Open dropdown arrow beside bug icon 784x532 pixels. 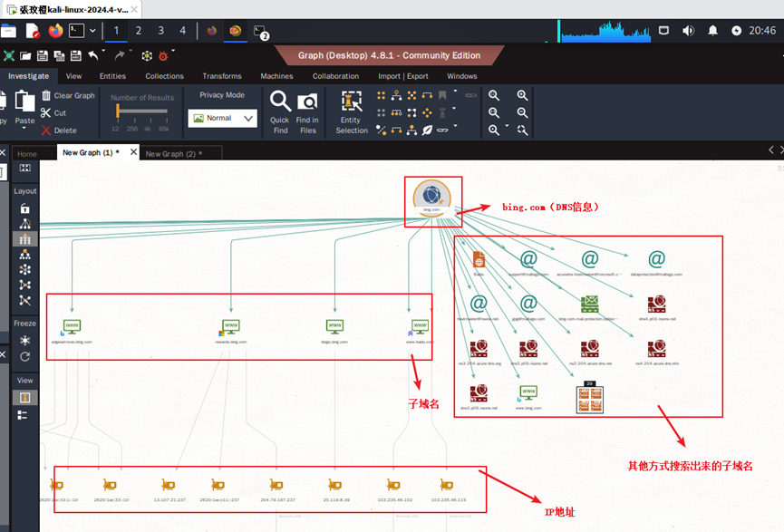click(173, 51)
